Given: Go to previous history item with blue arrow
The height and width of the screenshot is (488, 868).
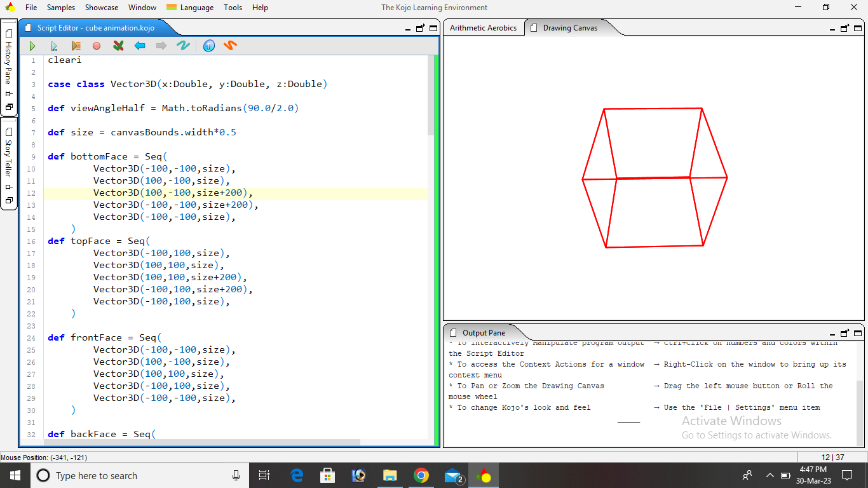Looking at the screenshot, I should 140,46.
